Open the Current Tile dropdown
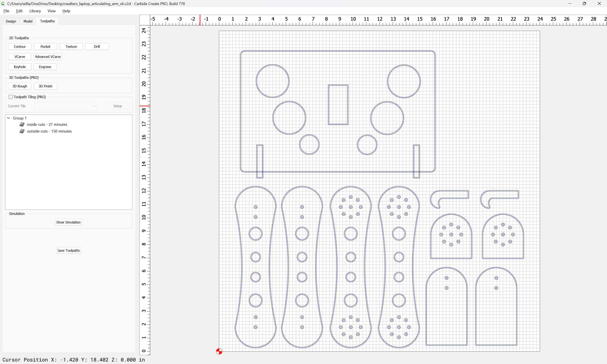 [66, 106]
